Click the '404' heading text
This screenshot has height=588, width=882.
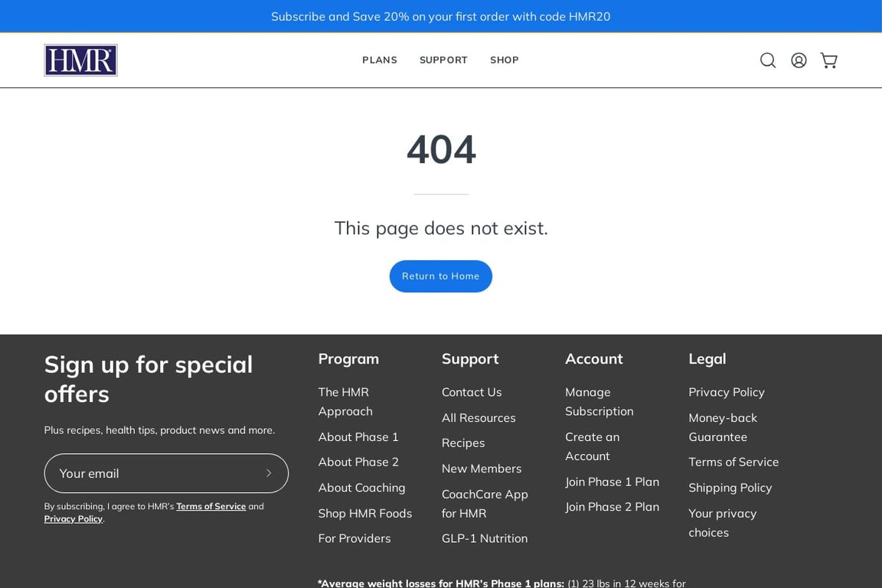441,149
